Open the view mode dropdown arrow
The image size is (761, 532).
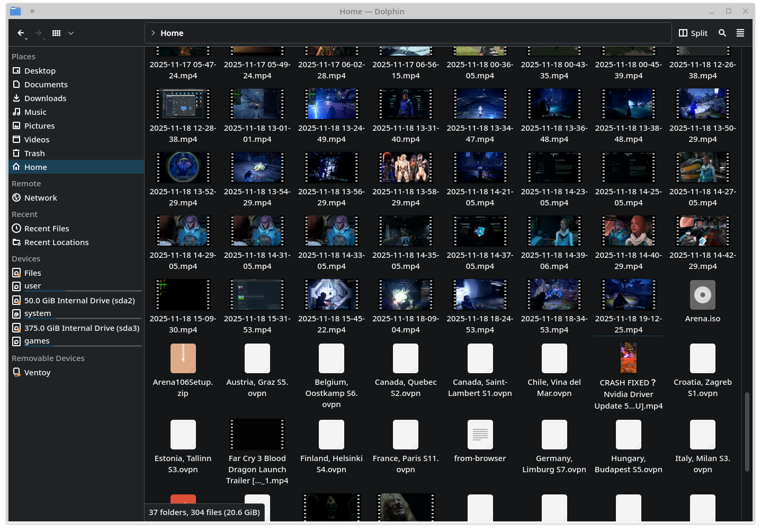coord(71,33)
